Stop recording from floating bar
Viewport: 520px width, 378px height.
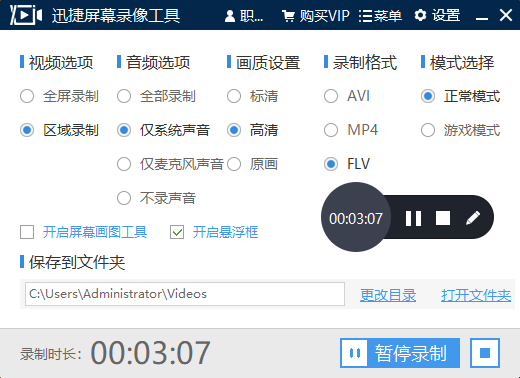pyautogui.click(x=443, y=218)
